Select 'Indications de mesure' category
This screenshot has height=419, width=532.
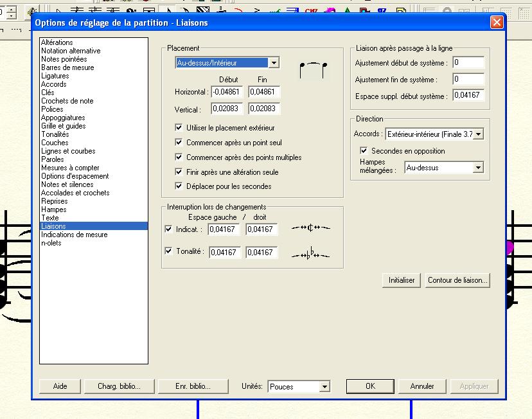click(75, 235)
